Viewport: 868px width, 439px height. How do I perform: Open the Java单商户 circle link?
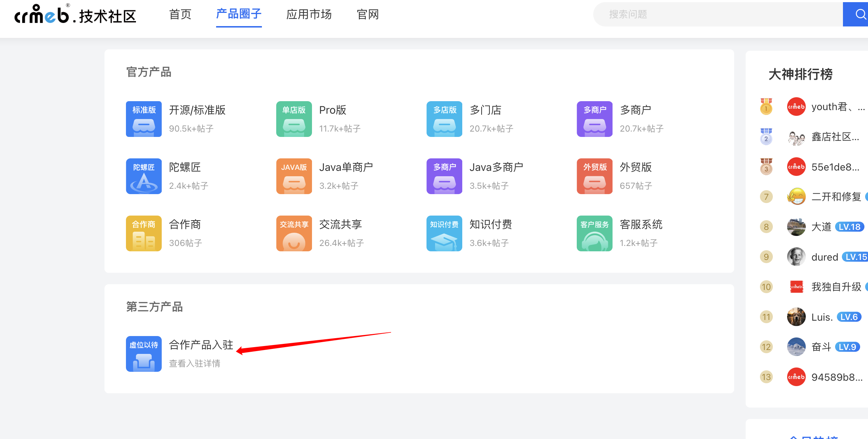coord(346,167)
